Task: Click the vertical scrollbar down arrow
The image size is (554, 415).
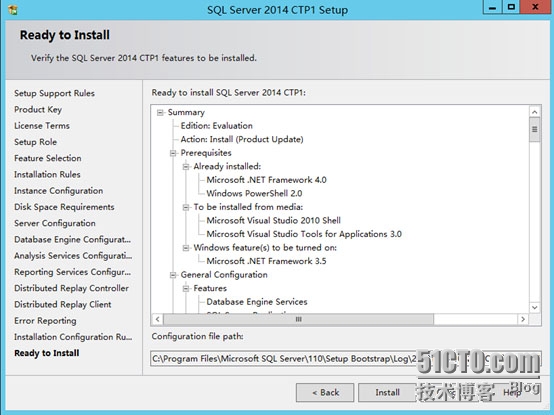Action: pos(535,308)
